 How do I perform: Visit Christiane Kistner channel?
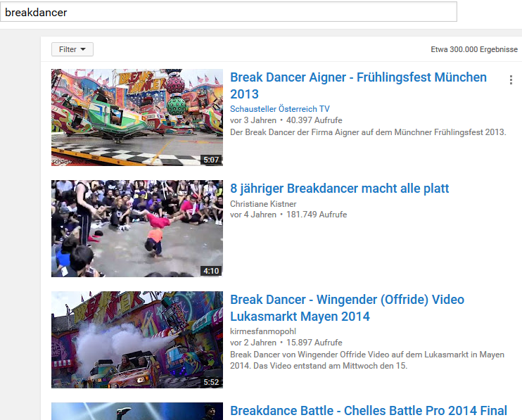263,204
